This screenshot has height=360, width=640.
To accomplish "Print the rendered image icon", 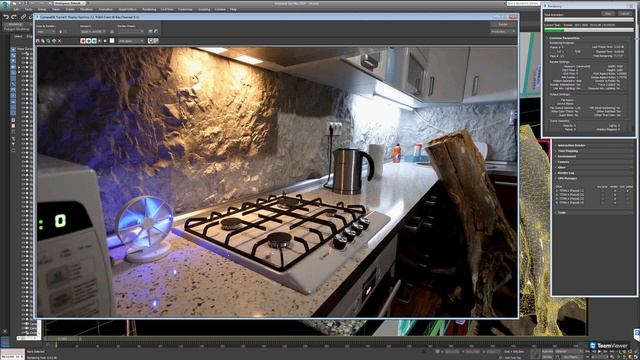I will coord(54,41).
